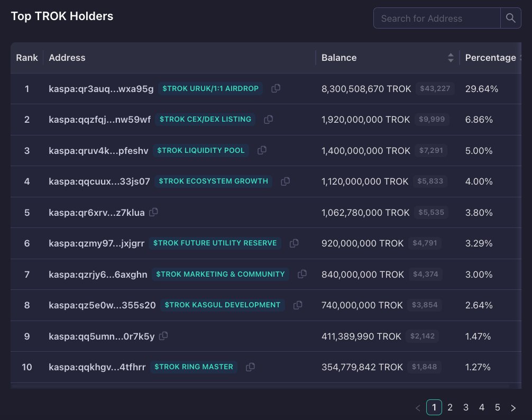This screenshot has width=532, height=420.
Task: Click balance 354,779,842 TROK
Action: [362, 368]
